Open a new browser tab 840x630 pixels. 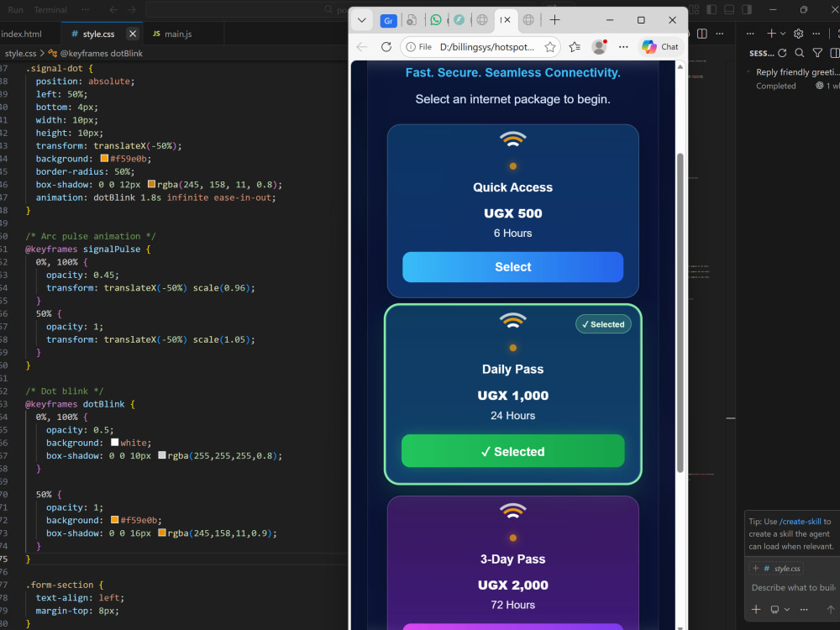pyautogui.click(x=555, y=20)
